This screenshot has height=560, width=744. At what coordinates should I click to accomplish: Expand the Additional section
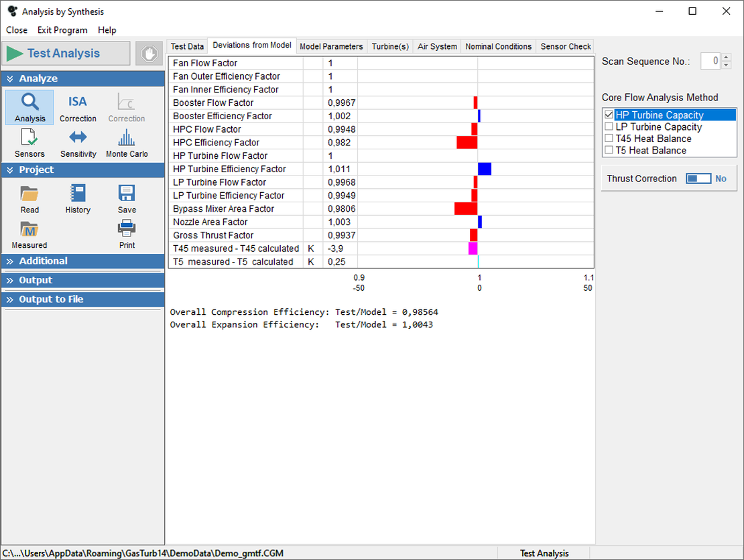click(83, 261)
